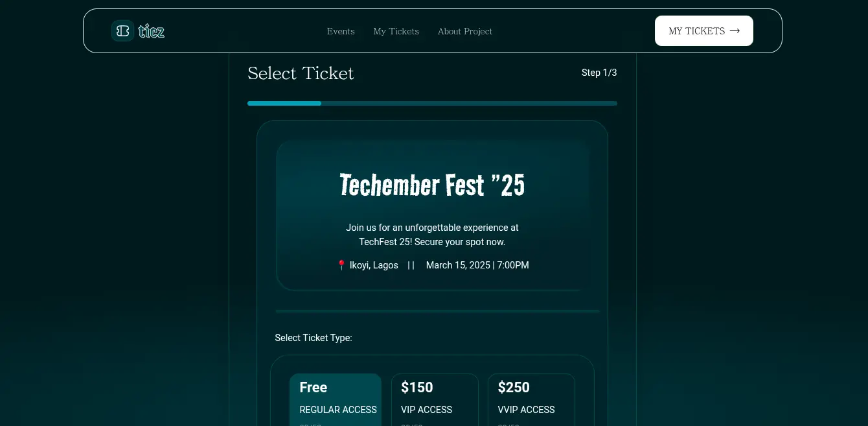This screenshot has height=426, width=868.
Task: Click the March 15, 2025 date text
Action: (477, 265)
